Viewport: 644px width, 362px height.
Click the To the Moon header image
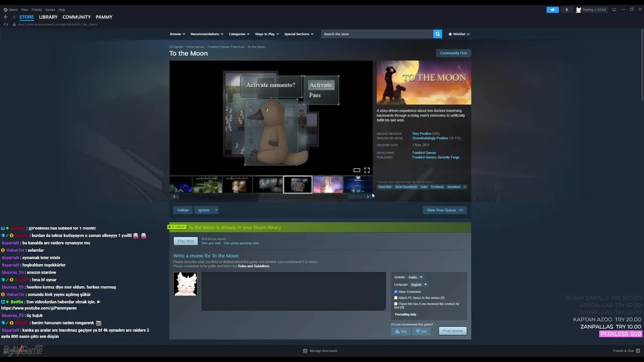coord(424,82)
